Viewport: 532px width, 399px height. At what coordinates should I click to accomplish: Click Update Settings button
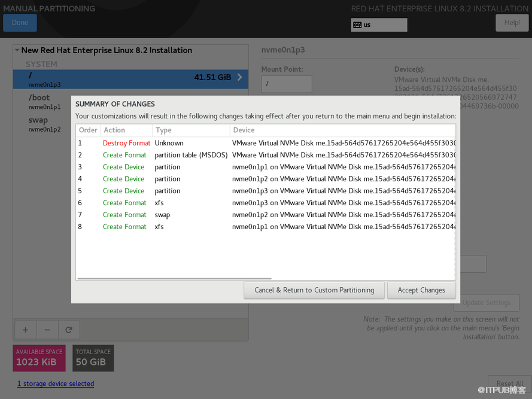click(487, 303)
